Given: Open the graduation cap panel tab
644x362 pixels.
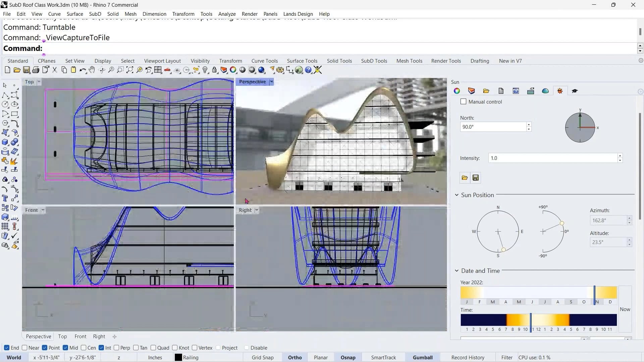Looking at the screenshot, I should [575, 91].
